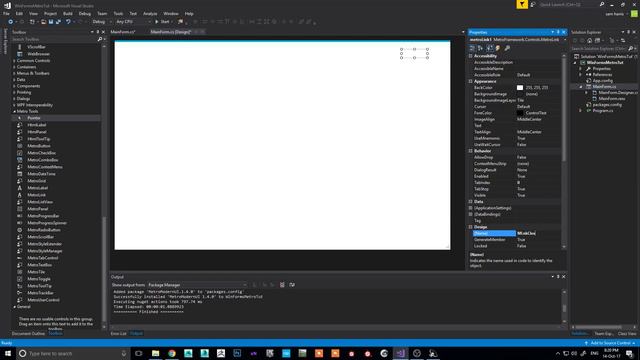Open Chrome from the taskbar
Image resolution: width=640 pixels, height=360 pixels.
point(172,353)
